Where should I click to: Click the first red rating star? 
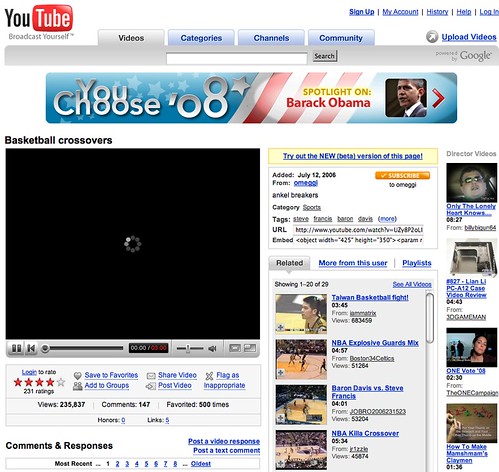[18, 382]
